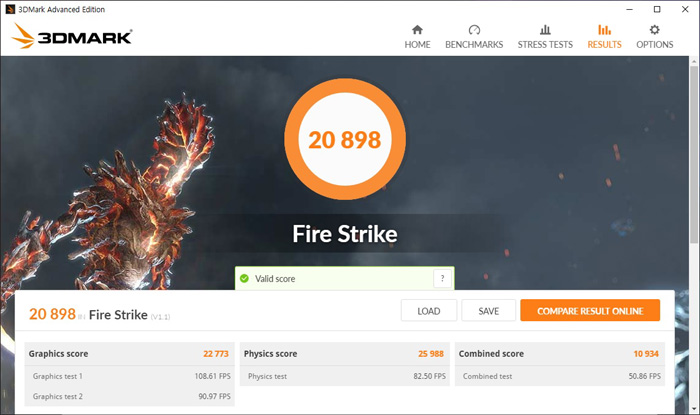Click the green Valid score checkmark icon
The height and width of the screenshot is (415, 700).
click(x=244, y=278)
